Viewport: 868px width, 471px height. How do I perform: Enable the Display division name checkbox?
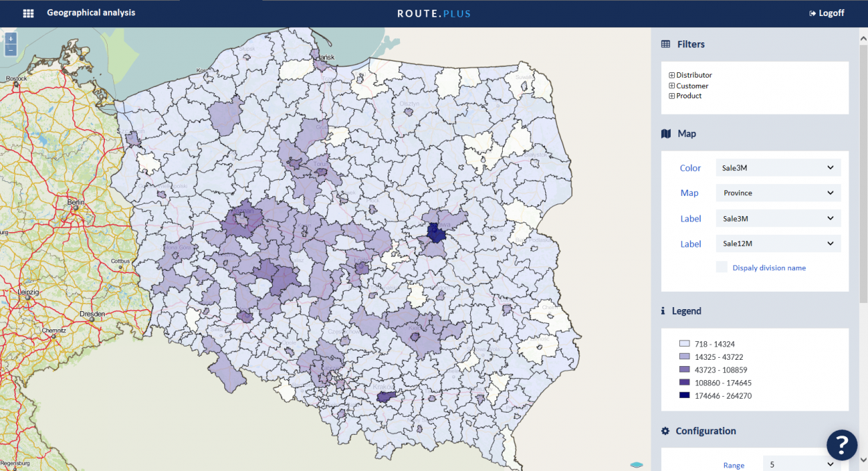(x=721, y=267)
